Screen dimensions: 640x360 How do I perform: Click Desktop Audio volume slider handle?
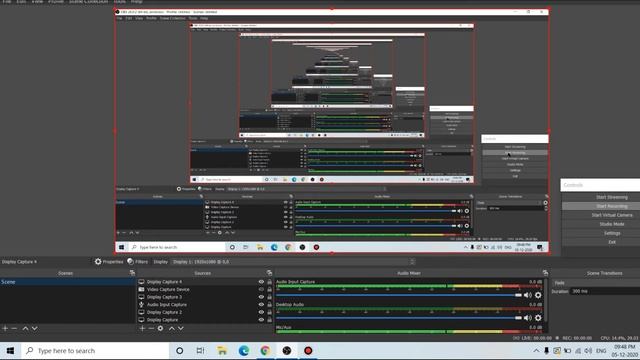(518, 318)
